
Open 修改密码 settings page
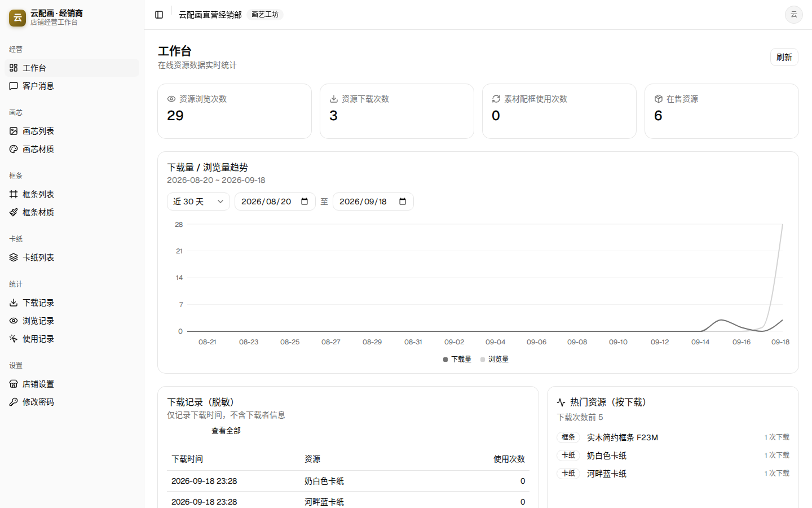[x=72, y=402]
